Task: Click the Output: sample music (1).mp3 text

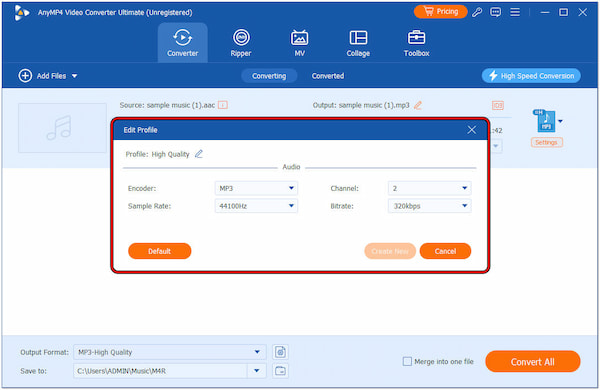Action: click(361, 105)
